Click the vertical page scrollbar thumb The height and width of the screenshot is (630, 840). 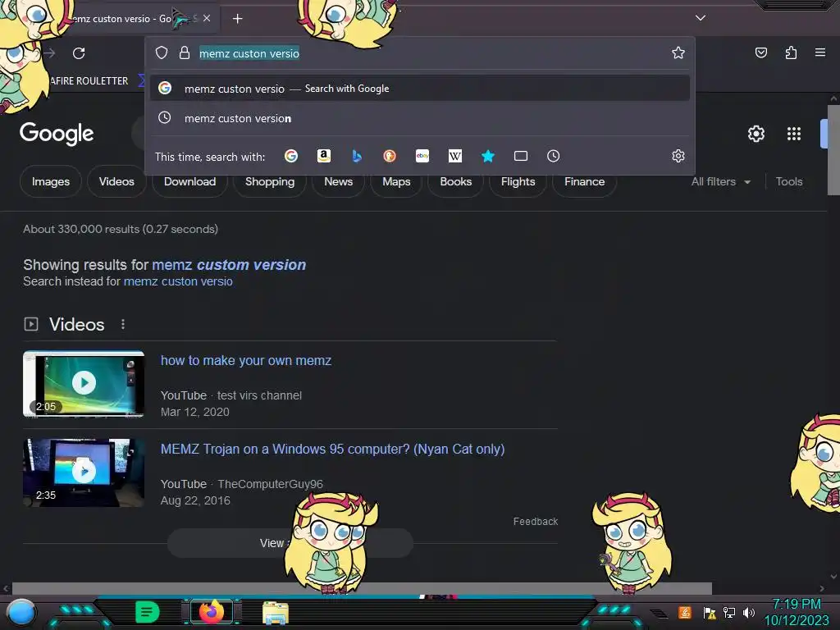click(x=833, y=150)
